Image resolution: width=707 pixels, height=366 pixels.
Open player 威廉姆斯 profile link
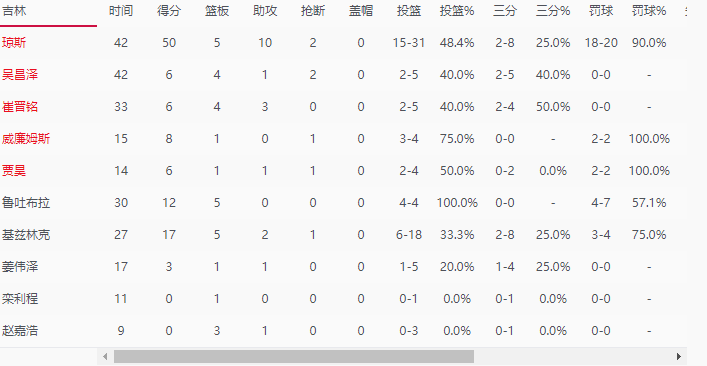click(26, 139)
